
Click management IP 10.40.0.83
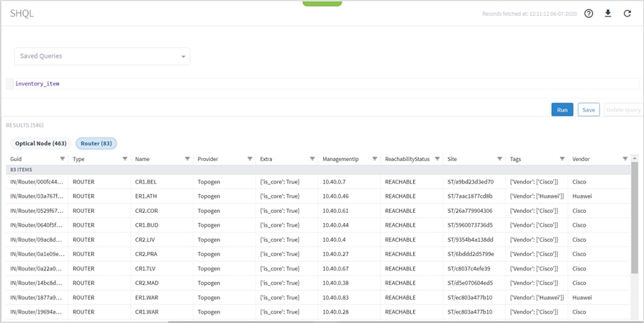(335, 298)
